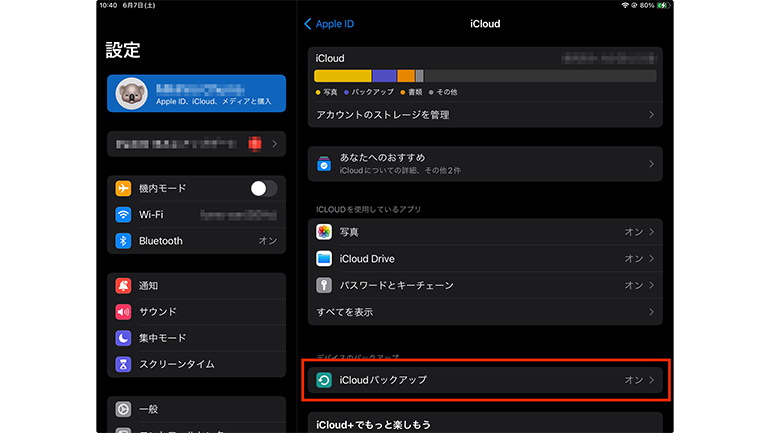
Task: Tap orange 書類 segment of storage bar
Action: tap(406, 76)
